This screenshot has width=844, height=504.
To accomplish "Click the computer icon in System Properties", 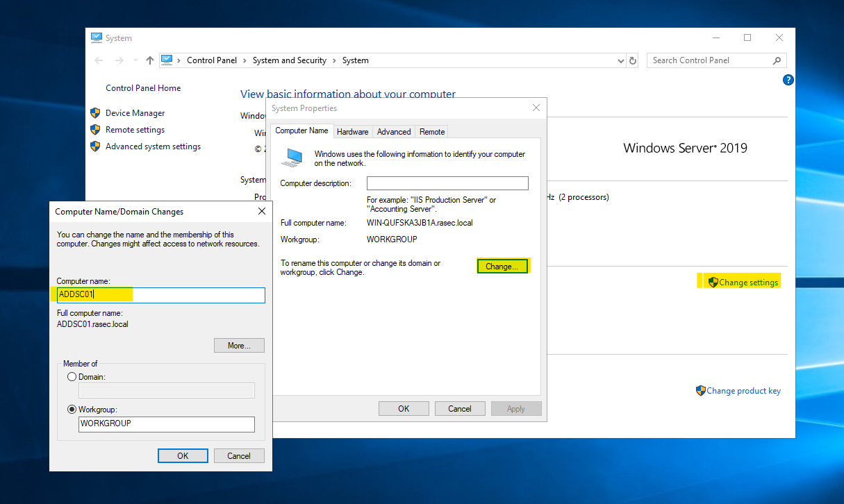I will coord(292,158).
